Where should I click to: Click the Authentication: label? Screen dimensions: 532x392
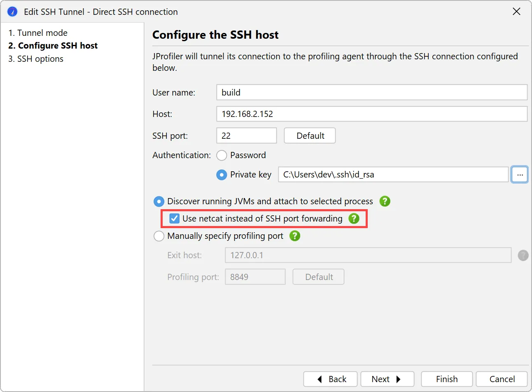click(x=182, y=155)
